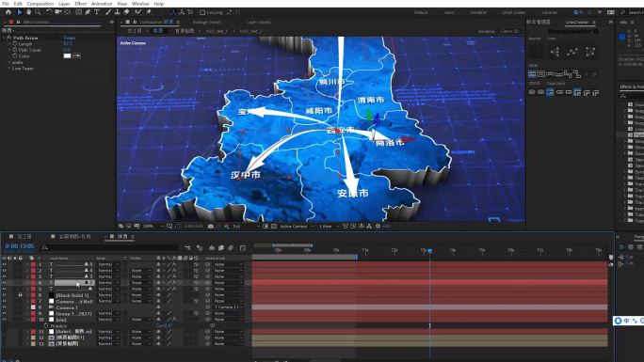Select the Hand tool in toolbar

click(28, 12)
